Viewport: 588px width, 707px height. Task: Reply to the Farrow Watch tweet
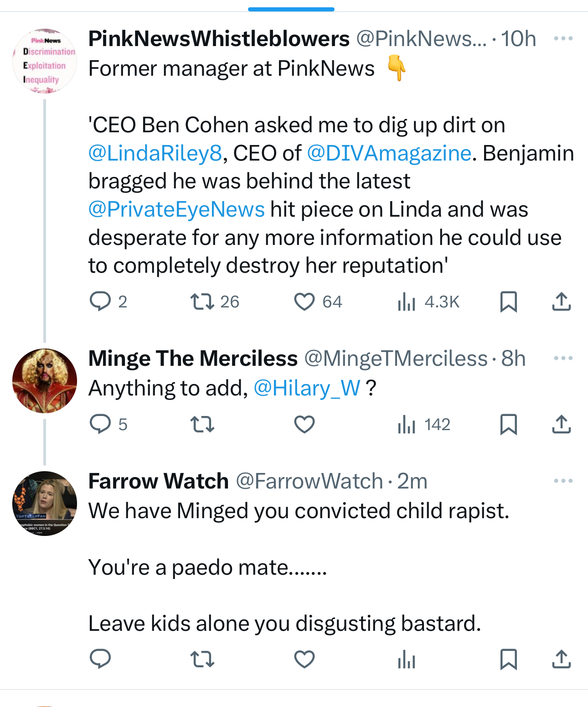(x=100, y=660)
